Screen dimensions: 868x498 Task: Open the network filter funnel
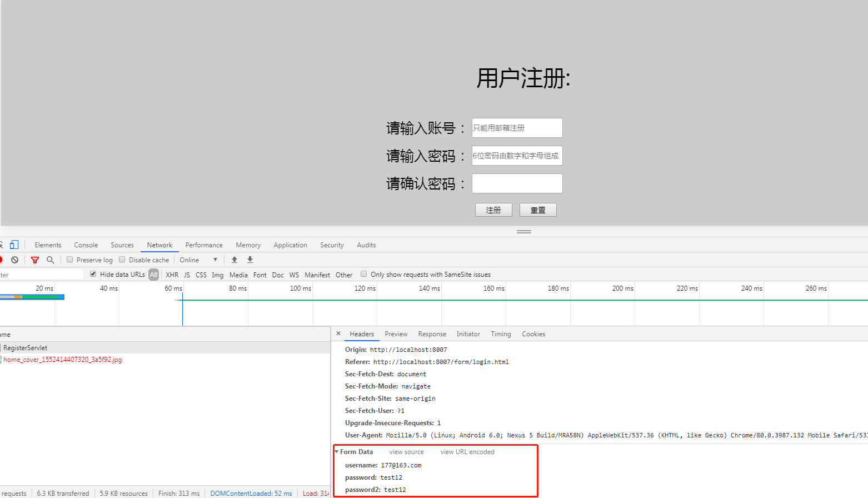(x=35, y=260)
